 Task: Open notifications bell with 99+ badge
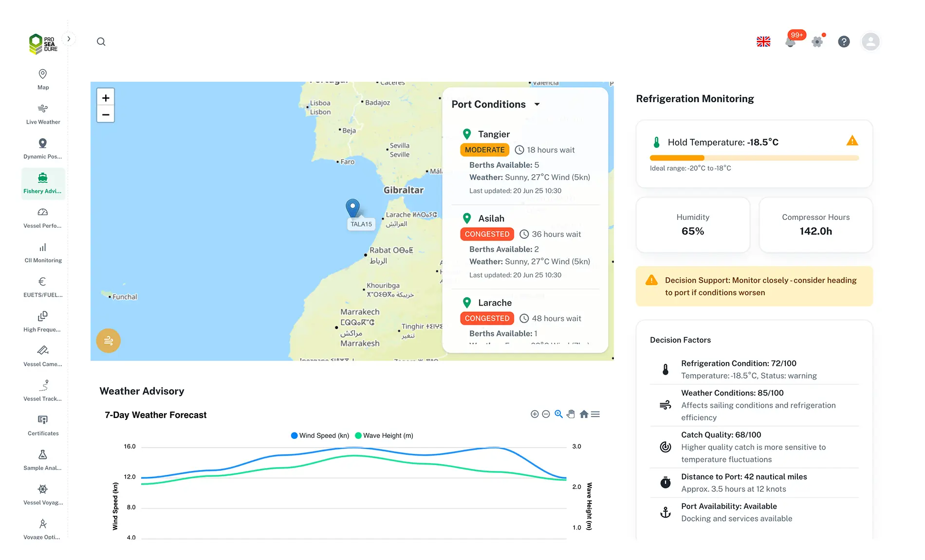coord(791,41)
